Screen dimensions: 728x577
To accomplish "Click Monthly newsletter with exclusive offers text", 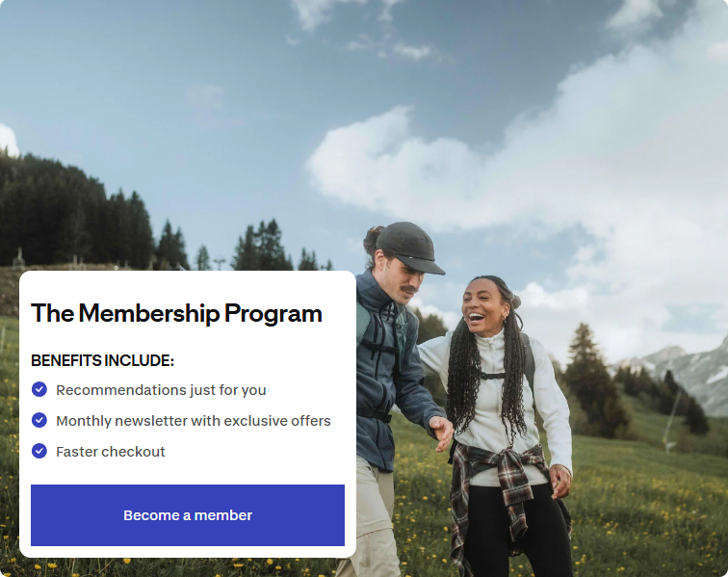I will point(193,421).
